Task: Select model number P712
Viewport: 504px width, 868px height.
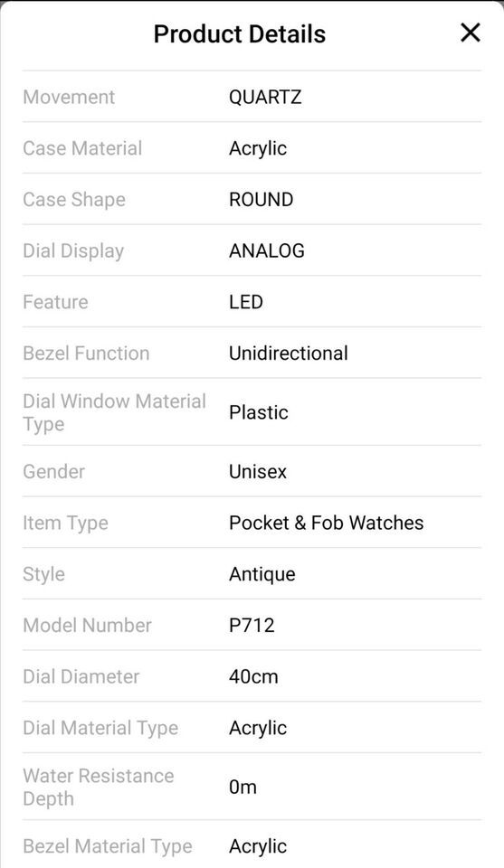Action: coord(252,626)
